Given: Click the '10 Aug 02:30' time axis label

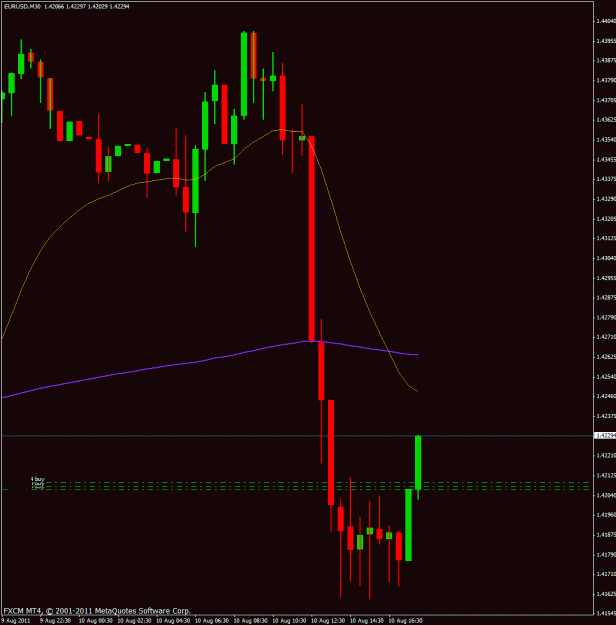Looking at the screenshot, I should 134,621.
